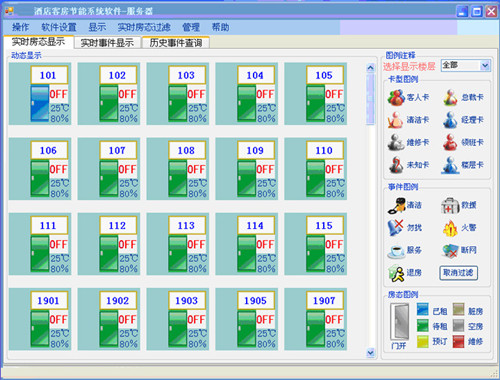Click the 维修卡 maintenance card icon
Image resolution: width=500 pixels, height=380 pixels.
point(395,142)
